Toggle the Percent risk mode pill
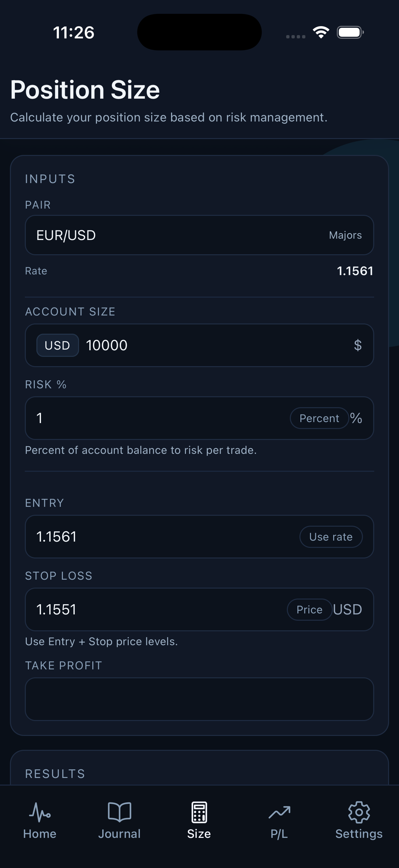 [x=319, y=418]
